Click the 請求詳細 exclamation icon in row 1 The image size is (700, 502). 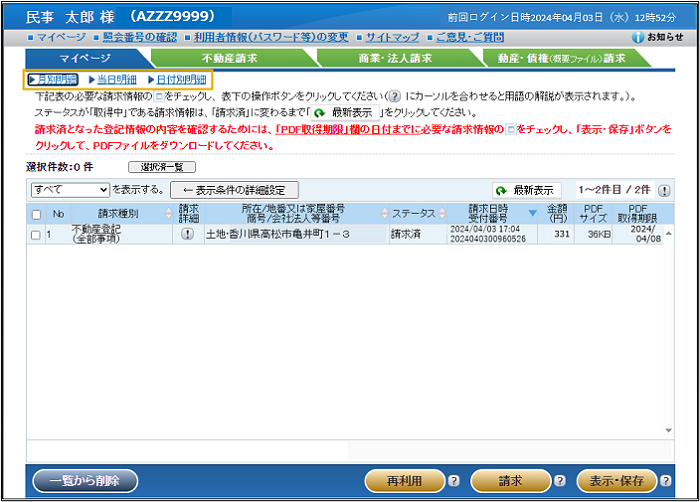(x=187, y=234)
